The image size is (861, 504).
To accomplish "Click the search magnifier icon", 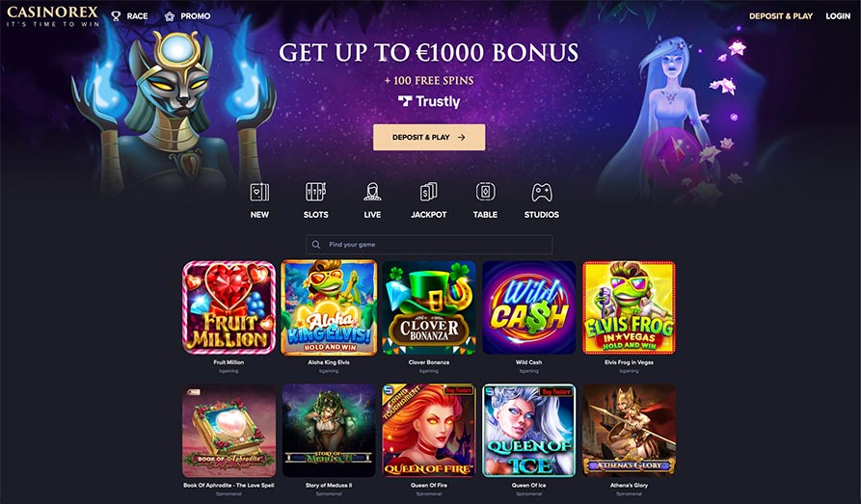I will (316, 245).
